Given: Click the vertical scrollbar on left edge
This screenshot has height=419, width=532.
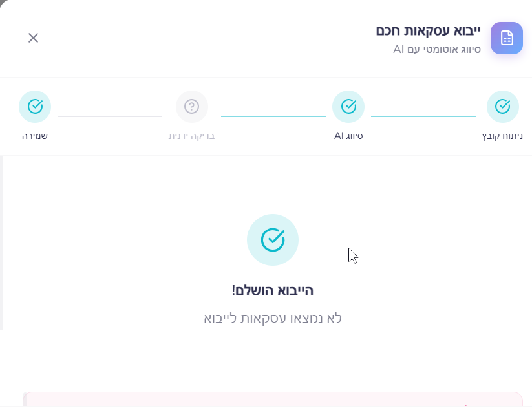Looking at the screenshot, I should coord(2,242).
